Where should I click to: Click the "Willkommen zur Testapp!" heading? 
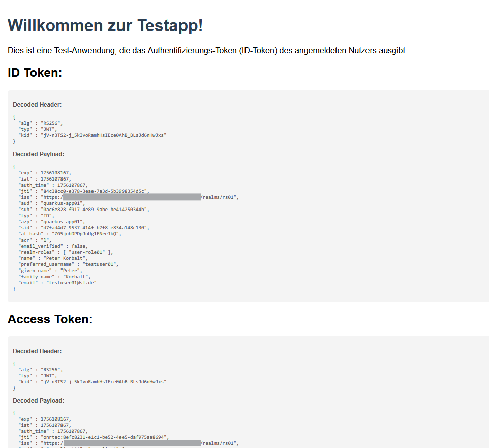point(105,25)
